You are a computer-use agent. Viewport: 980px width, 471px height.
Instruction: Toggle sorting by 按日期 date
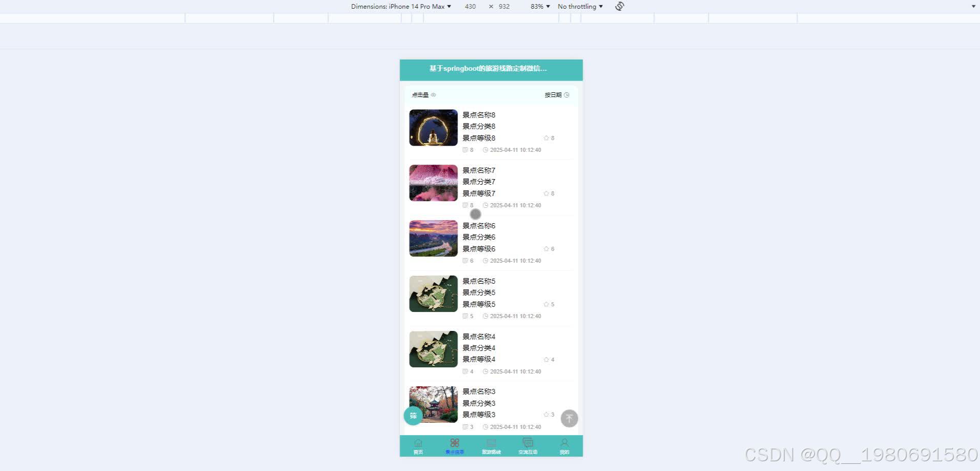point(554,95)
